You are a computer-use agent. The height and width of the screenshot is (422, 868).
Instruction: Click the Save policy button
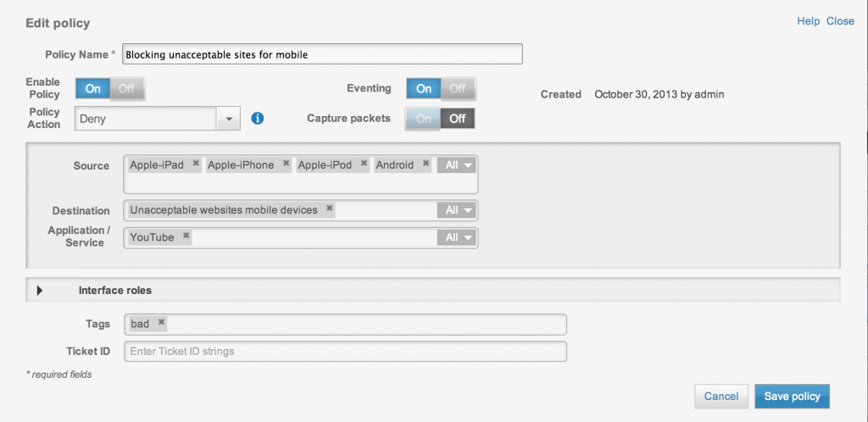792,396
